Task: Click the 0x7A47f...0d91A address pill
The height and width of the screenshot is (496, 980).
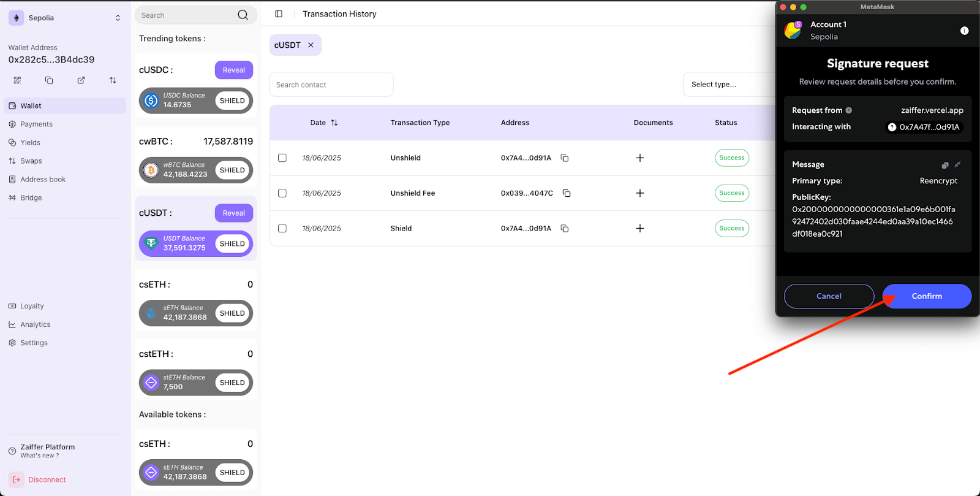Action: tap(925, 127)
